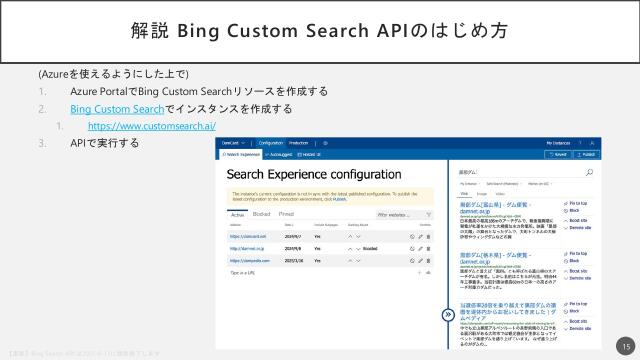Viewport: 640px width, 360px height.
Task: Pin to top the second result
Action: point(575,253)
